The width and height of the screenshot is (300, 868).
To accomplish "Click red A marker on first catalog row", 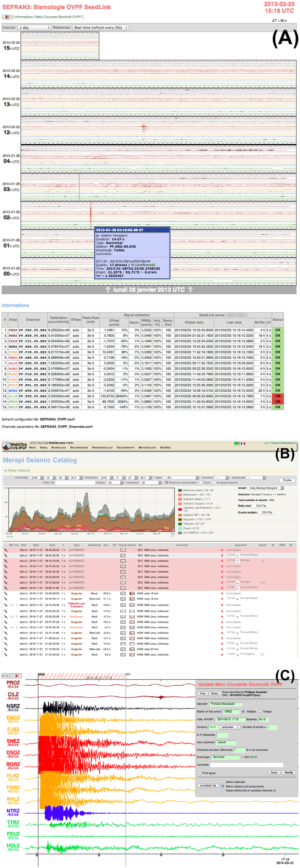I will [222, 550].
